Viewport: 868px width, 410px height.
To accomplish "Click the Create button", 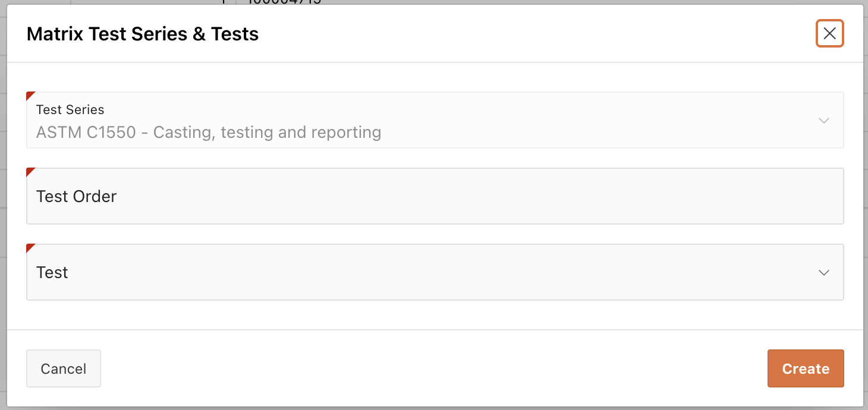I will [x=806, y=368].
